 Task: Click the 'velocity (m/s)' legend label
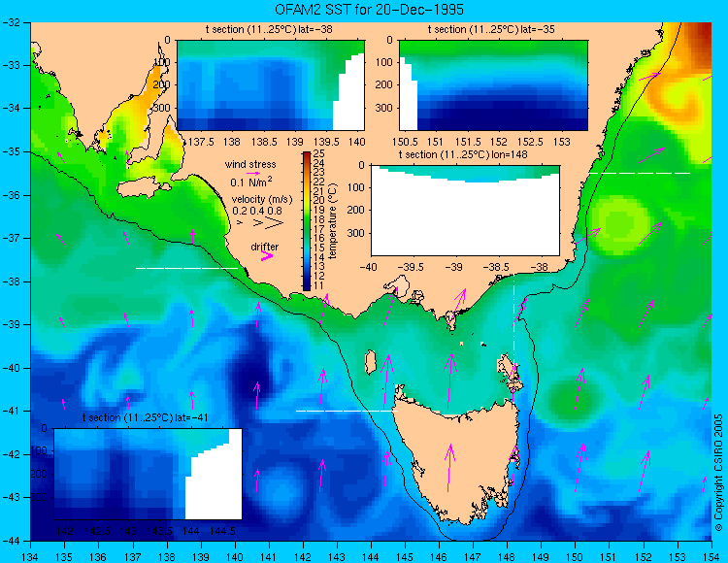click(x=262, y=200)
